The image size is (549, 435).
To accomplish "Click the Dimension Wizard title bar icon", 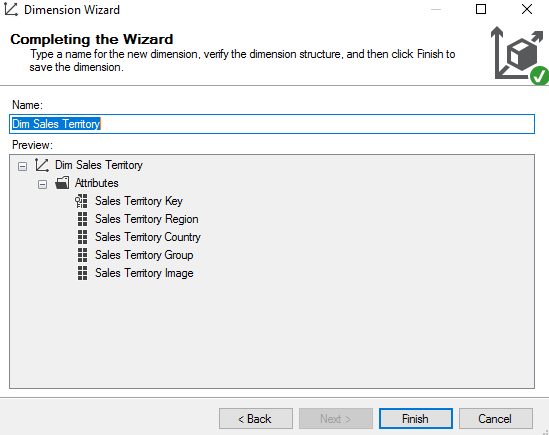I will click(11, 9).
